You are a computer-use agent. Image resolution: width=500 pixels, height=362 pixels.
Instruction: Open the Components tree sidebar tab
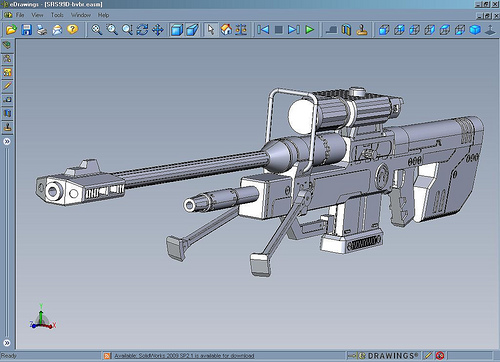tap(7, 59)
